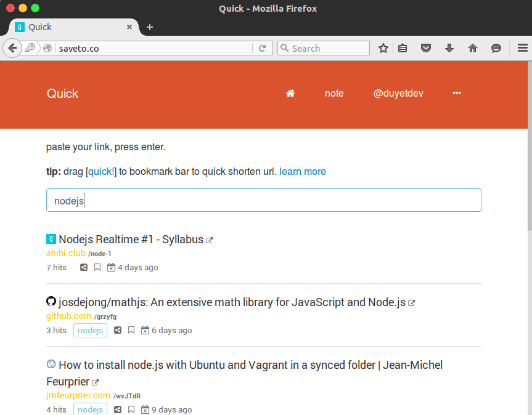
Task: Focus the link input containing nodejs
Action: [x=263, y=201]
